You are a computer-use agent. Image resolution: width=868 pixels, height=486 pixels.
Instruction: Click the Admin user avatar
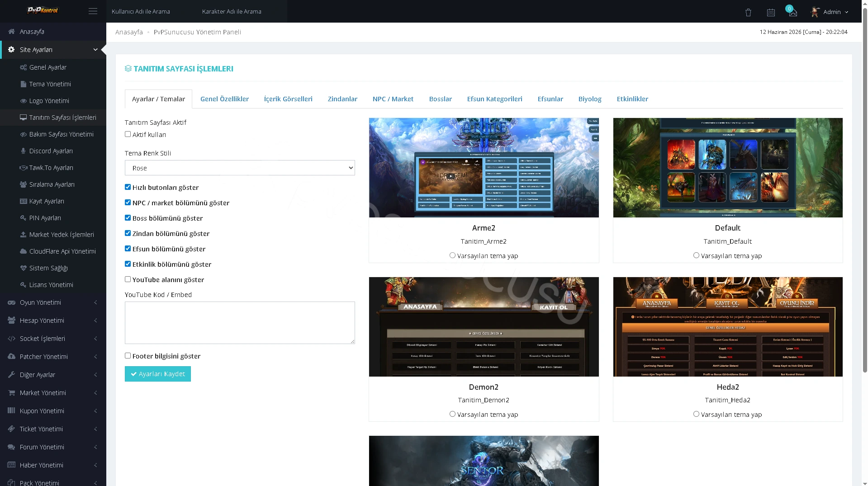(x=815, y=12)
